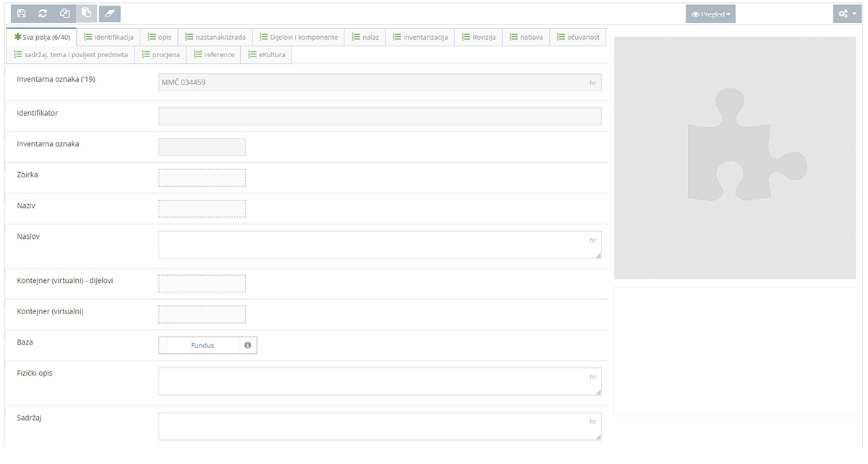Click the puzzle piece image placeholder
The image size is (868, 464).
click(735, 158)
